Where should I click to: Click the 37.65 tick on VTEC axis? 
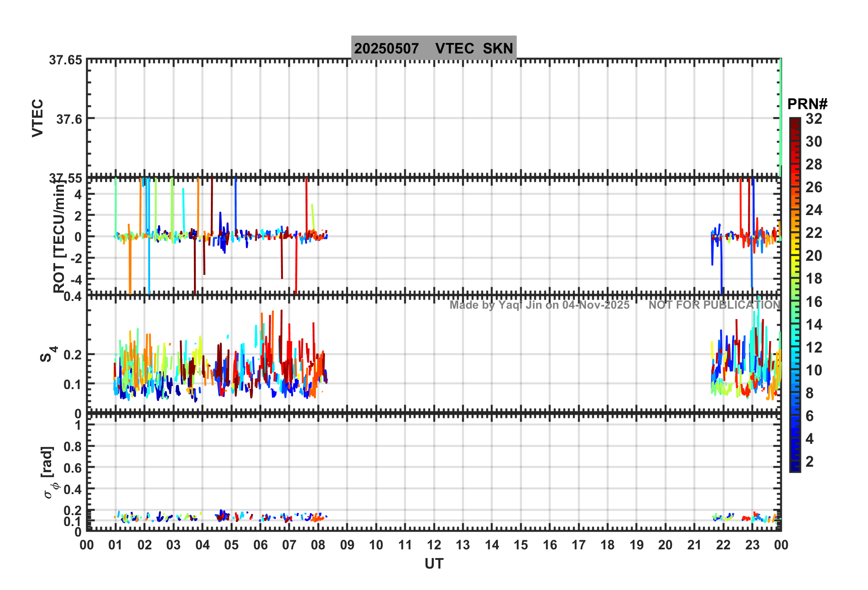point(66,60)
